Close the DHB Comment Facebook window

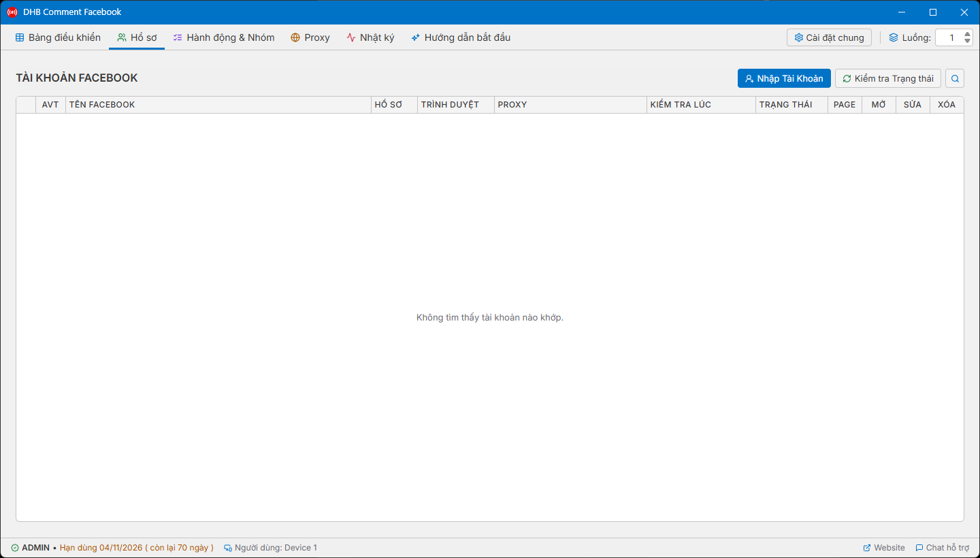click(x=964, y=12)
